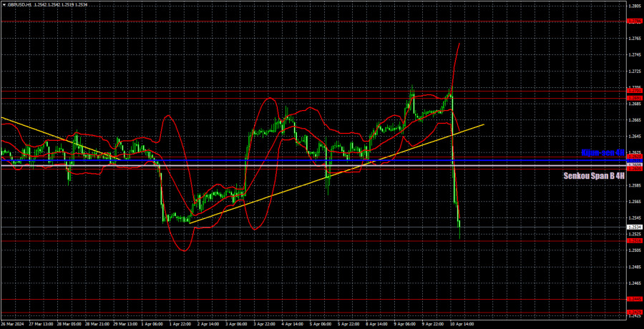The height and width of the screenshot is (329, 644).
Task: Click the 1 Apr 06:00 time axis label
Action: coord(152,324)
